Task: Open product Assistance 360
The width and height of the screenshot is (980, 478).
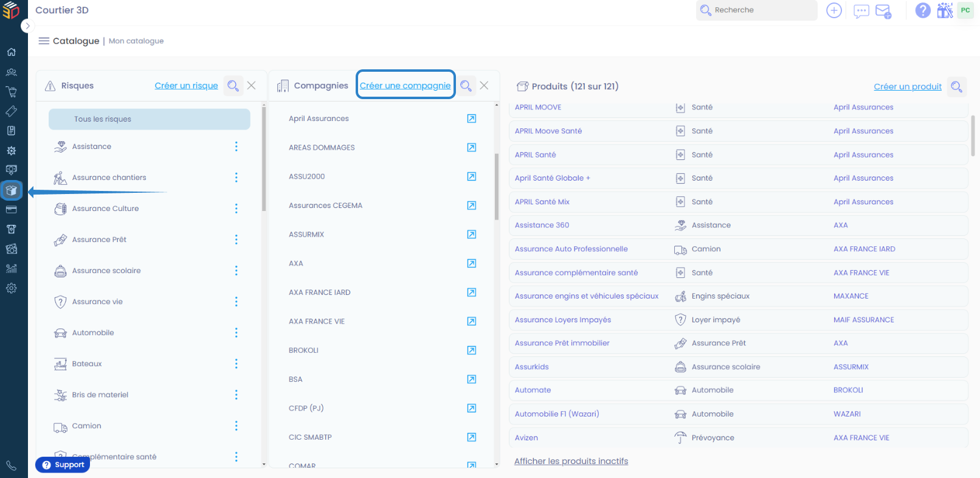Action: pyautogui.click(x=542, y=225)
